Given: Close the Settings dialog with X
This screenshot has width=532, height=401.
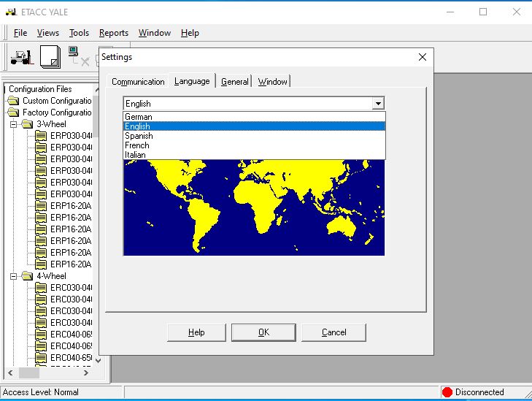Looking at the screenshot, I should (423, 57).
